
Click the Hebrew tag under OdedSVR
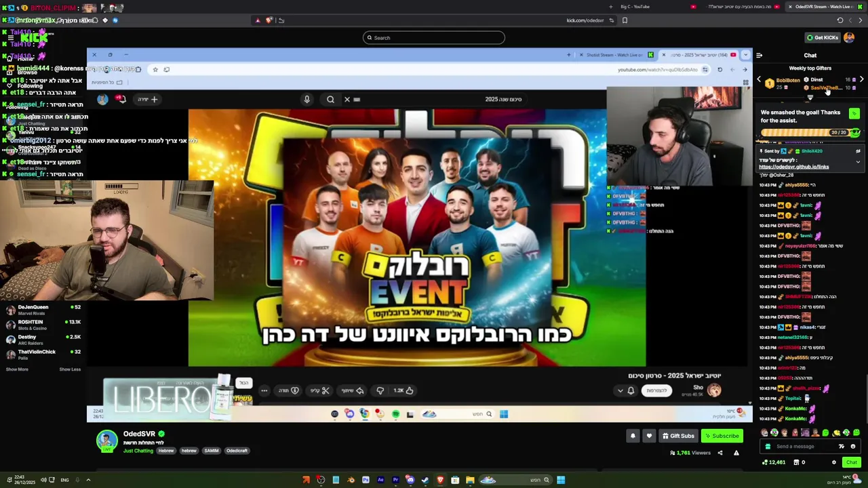pyautogui.click(x=166, y=451)
